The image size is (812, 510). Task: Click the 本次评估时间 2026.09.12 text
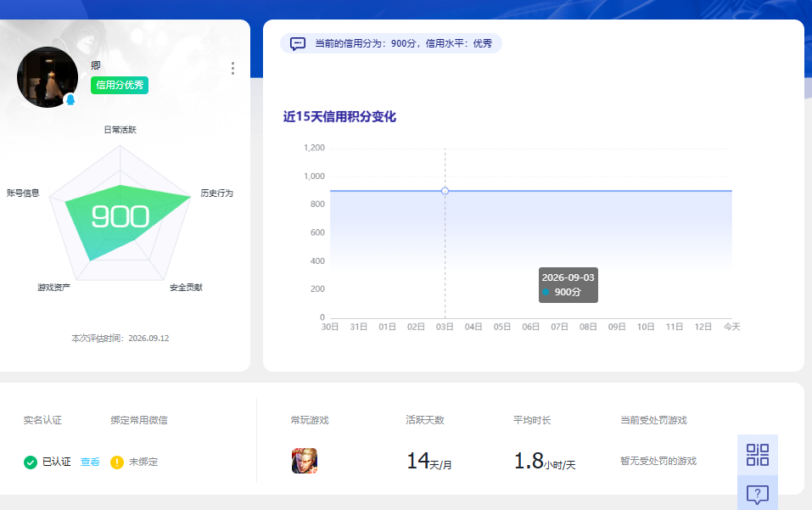pyautogui.click(x=120, y=338)
